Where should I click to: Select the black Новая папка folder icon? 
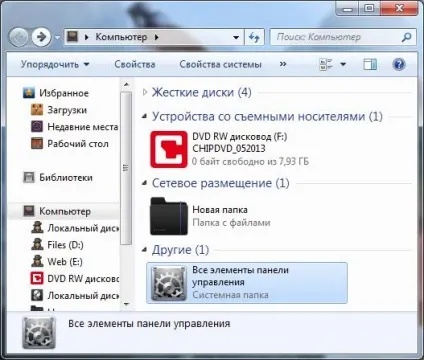(x=169, y=216)
